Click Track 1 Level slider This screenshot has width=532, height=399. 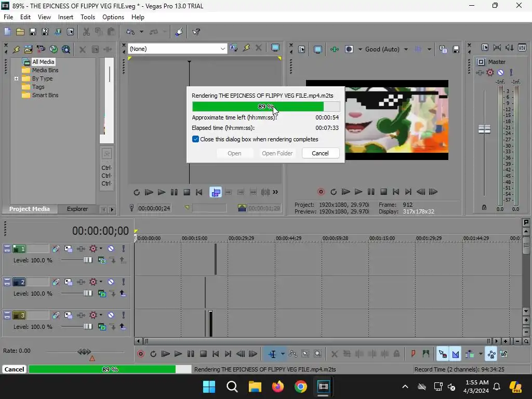(x=87, y=260)
